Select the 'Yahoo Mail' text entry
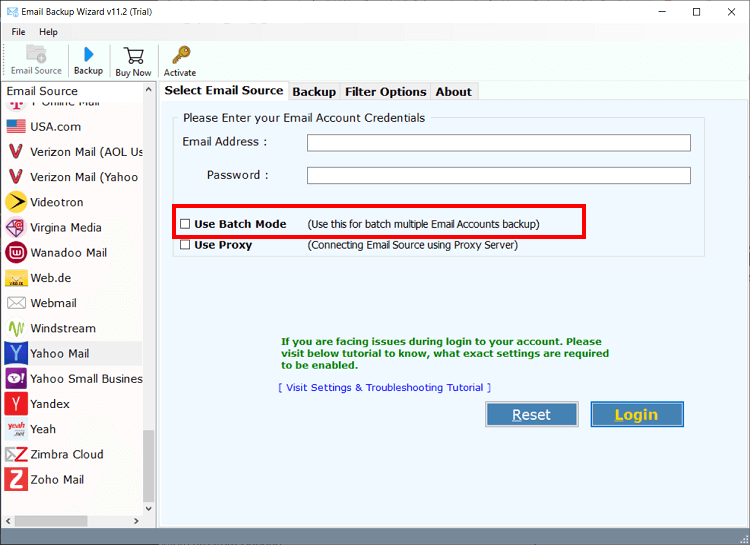This screenshot has height=545, width=750. coord(59,354)
